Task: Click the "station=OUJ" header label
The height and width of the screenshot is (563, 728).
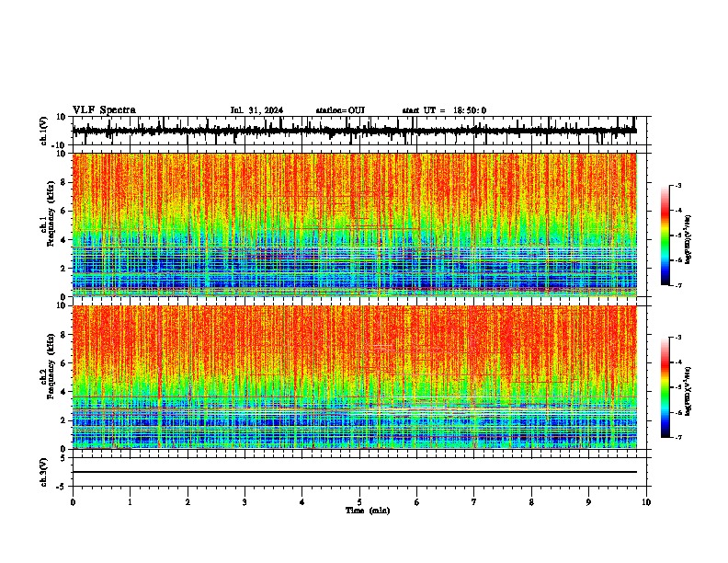Action: [340, 110]
